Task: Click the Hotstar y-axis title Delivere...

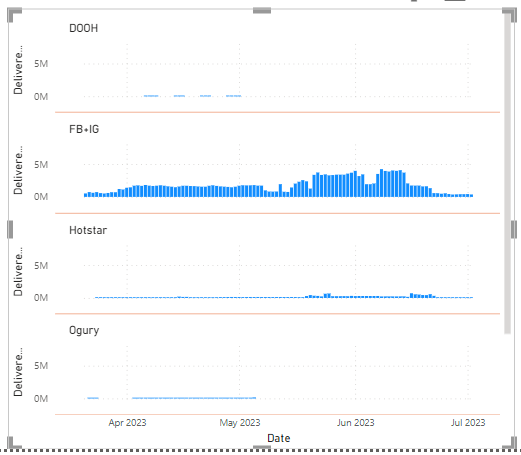Action: point(18,271)
